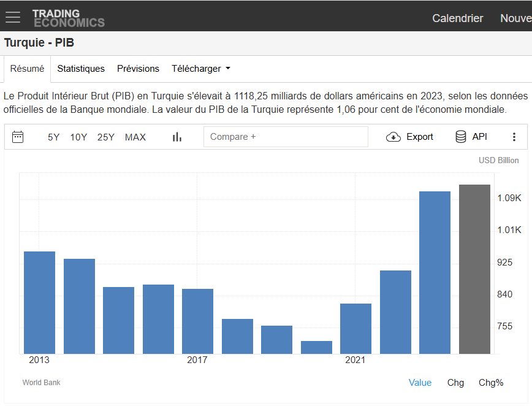532x406 pixels.
Task: Switch chart to MAX time range
Action: [x=135, y=137]
